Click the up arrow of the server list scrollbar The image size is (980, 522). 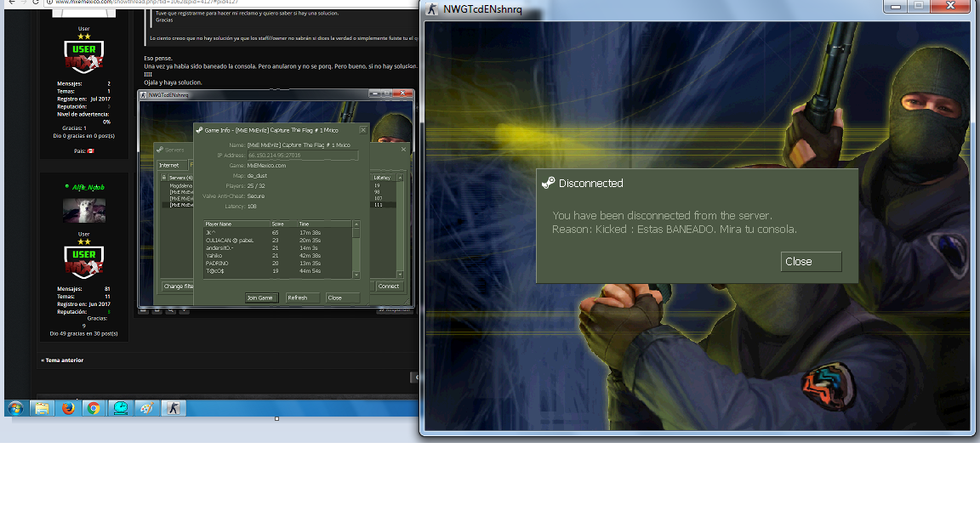[x=400, y=178]
